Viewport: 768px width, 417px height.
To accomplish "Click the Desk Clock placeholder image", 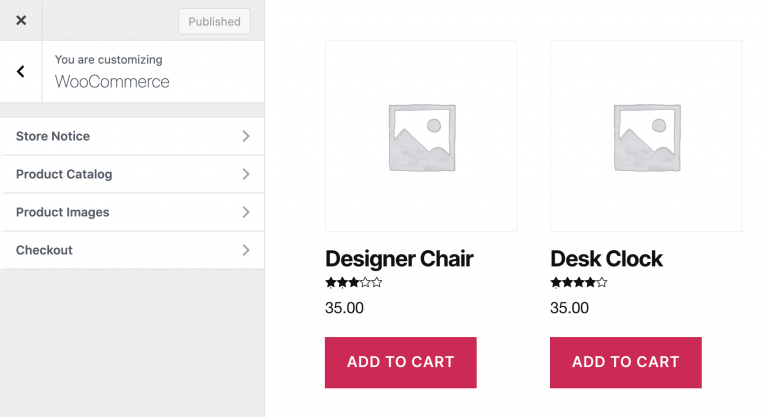I will pyautogui.click(x=646, y=136).
